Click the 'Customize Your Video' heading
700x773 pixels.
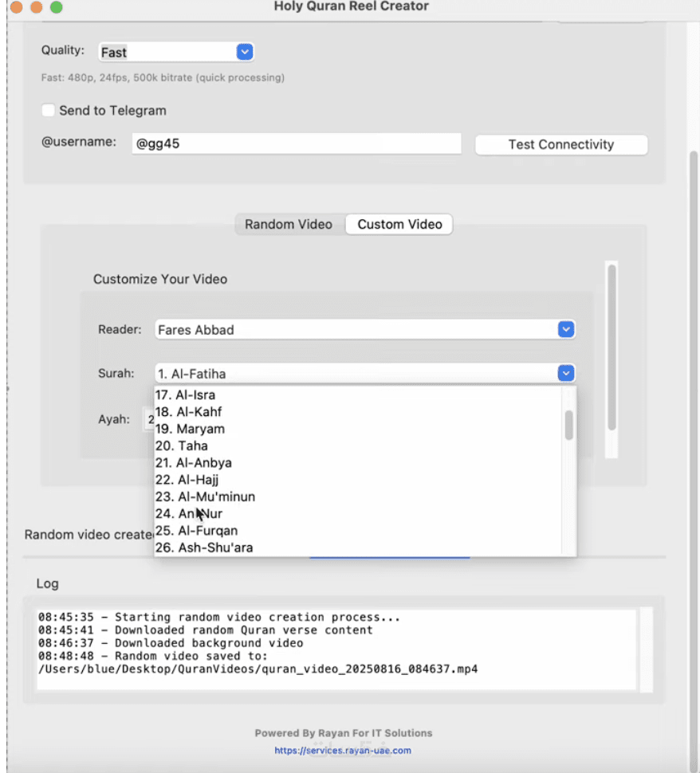pyautogui.click(x=160, y=279)
